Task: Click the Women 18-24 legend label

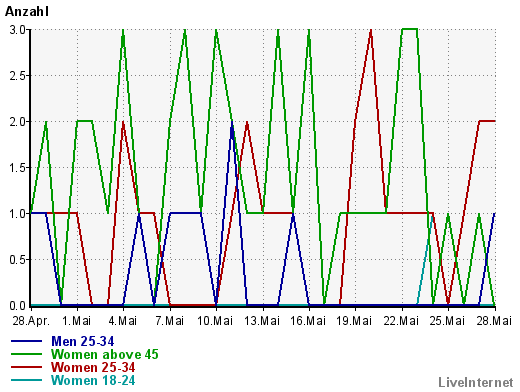Action: point(93,380)
